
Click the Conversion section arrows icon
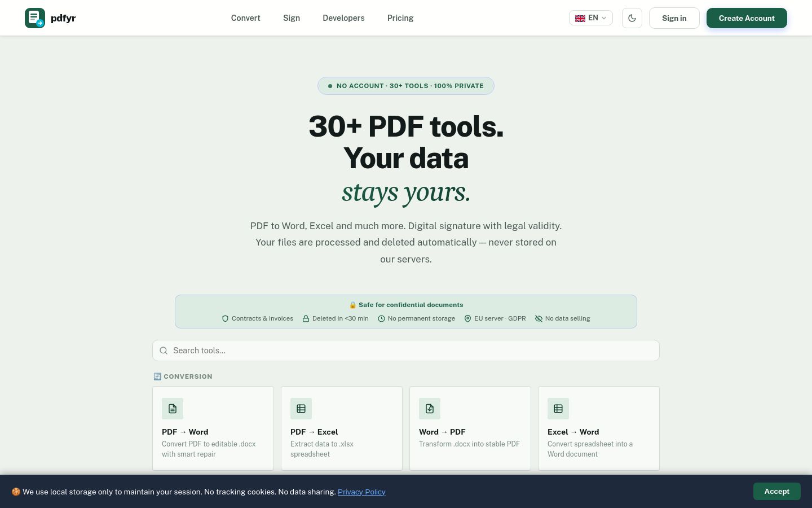pyautogui.click(x=157, y=376)
